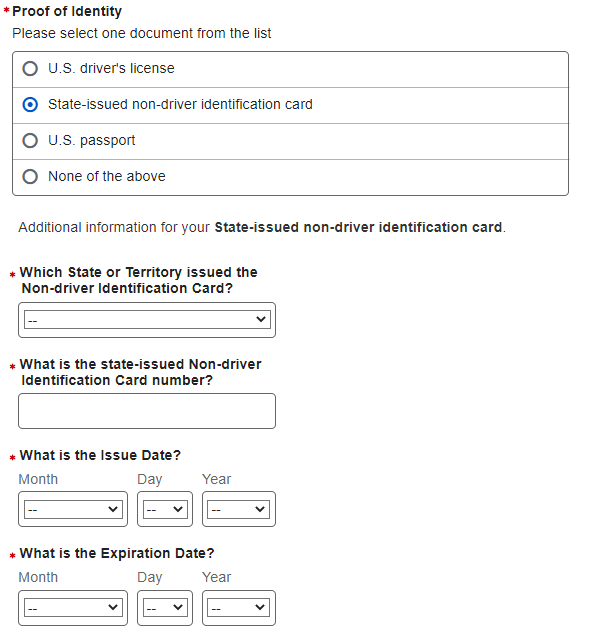Screen dimensions: 614x643
Task: Open the Expiration Date Month dropdown
Action: pos(73,607)
